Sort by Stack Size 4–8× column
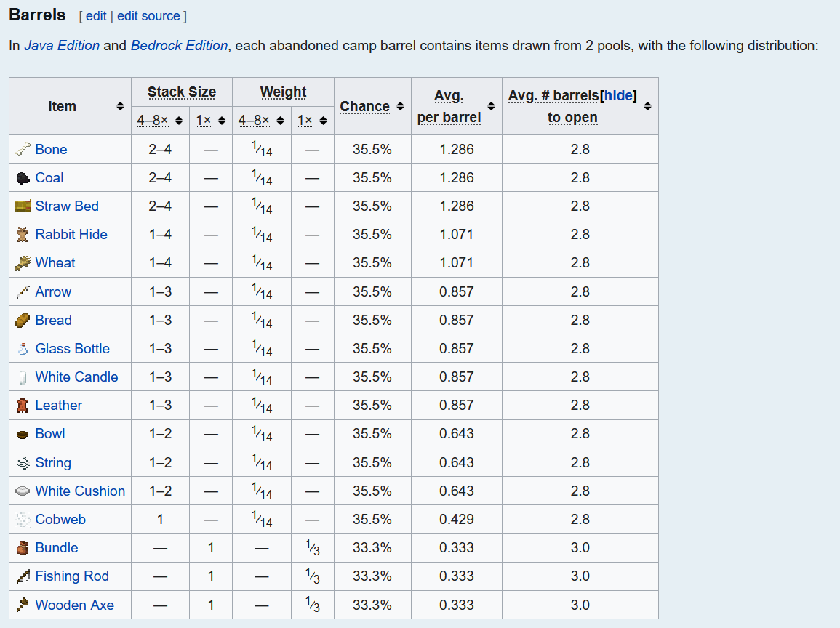The height and width of the screenshot is (628, 840). pyautogui.click(x=179, y=121)
